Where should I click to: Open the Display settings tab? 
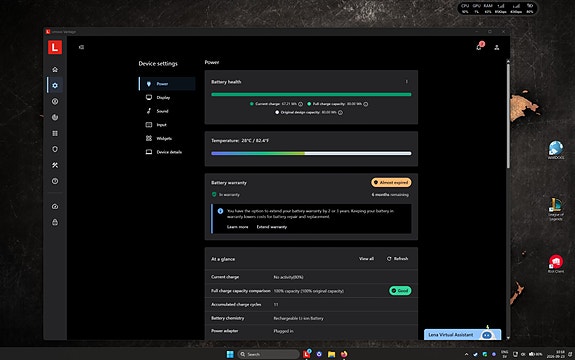point(167,98)
